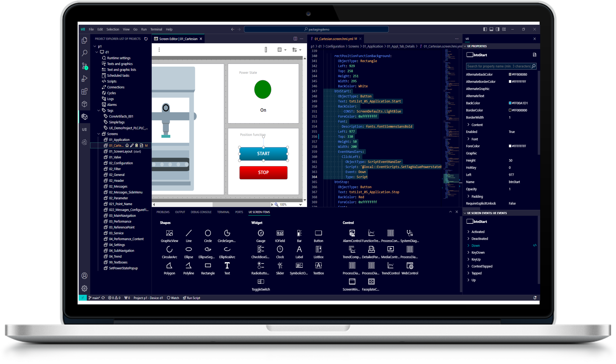Open Runtime settings in project tree

coord(119,58)
